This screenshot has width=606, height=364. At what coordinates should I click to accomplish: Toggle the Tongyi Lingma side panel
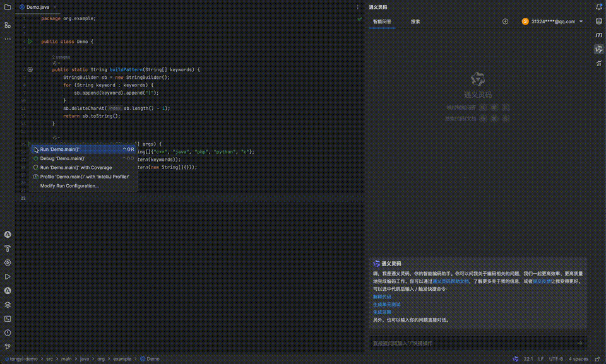click(x=598, y=49)
